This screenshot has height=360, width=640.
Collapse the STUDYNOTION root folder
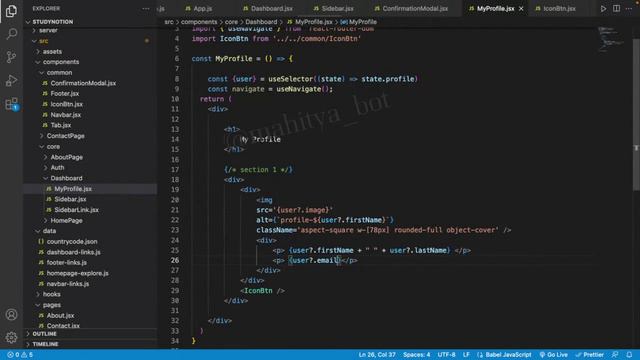point(53,22)
